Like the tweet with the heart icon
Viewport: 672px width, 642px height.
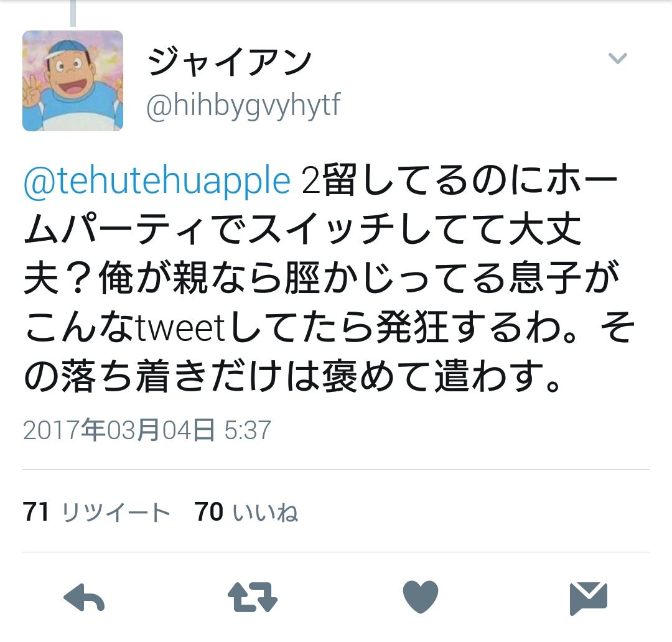tap(421, 597)
